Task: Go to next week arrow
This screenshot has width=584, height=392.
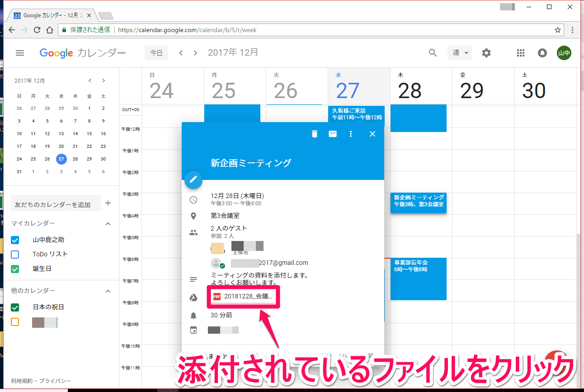Action: [195, 53]
